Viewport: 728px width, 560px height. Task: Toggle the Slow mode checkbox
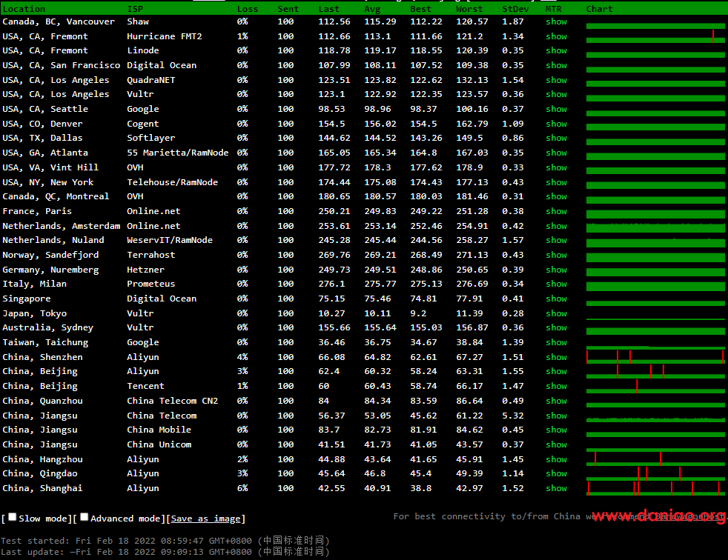13,517
